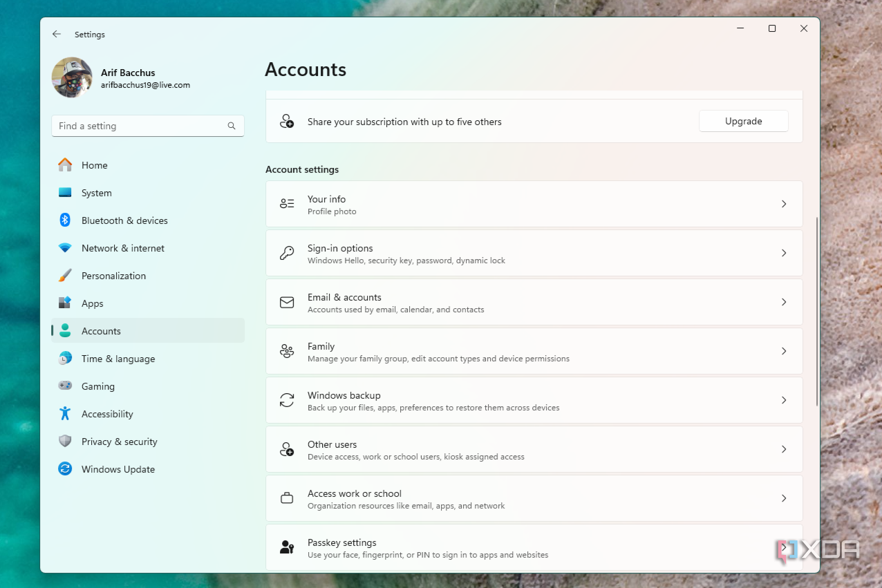Open System settings via its display icon
Image resolution: width=882 pixels, height=588 pixels.
[64, 193]
